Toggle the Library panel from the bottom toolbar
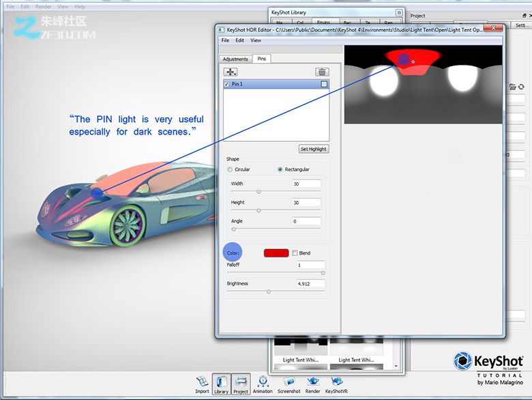The height and width of the screenshot is (400, 532). (x=221, y=384)
